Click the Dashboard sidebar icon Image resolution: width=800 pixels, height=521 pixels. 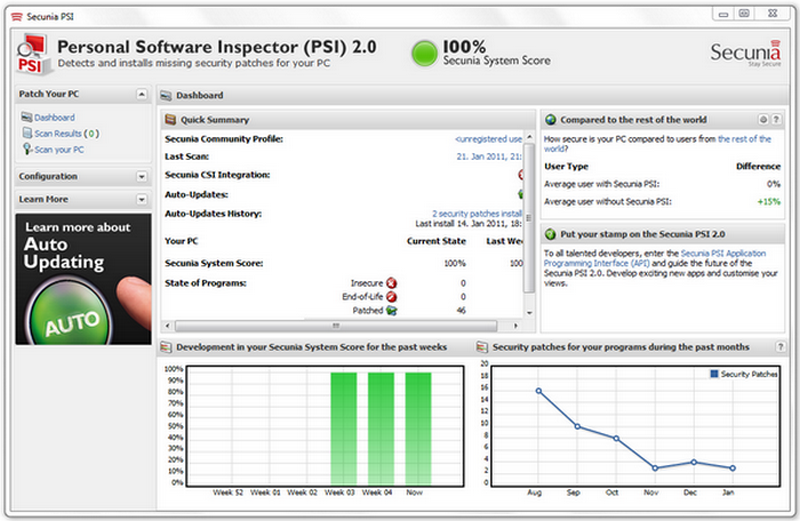click(27, 117)
